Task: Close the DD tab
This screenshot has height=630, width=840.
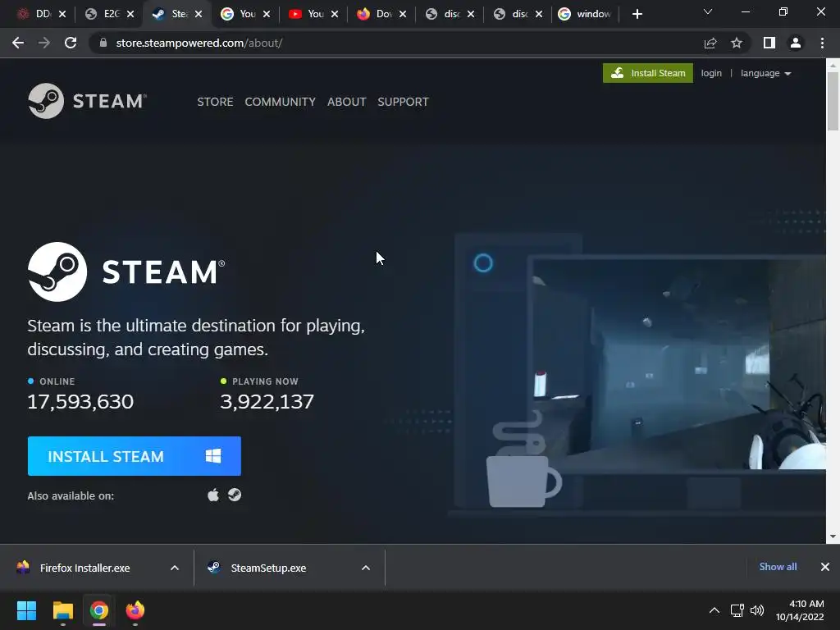Action: [x=62, y=14]
